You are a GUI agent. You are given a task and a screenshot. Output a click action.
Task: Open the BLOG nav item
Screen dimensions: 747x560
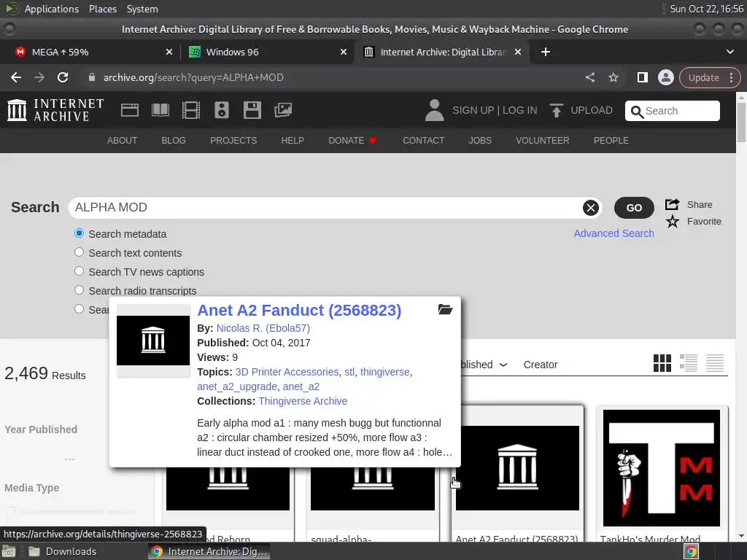(x=174, y=141)
